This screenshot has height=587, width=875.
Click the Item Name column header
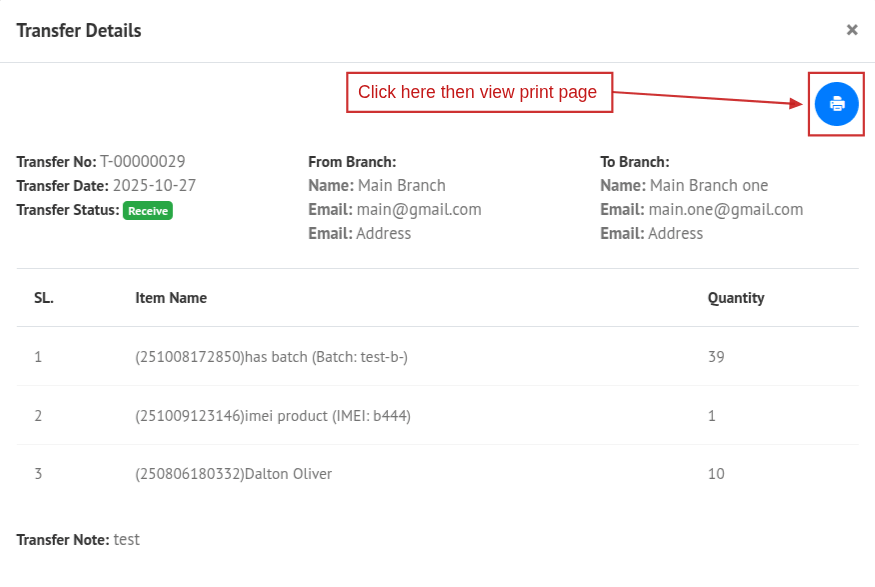pos(171,298)
